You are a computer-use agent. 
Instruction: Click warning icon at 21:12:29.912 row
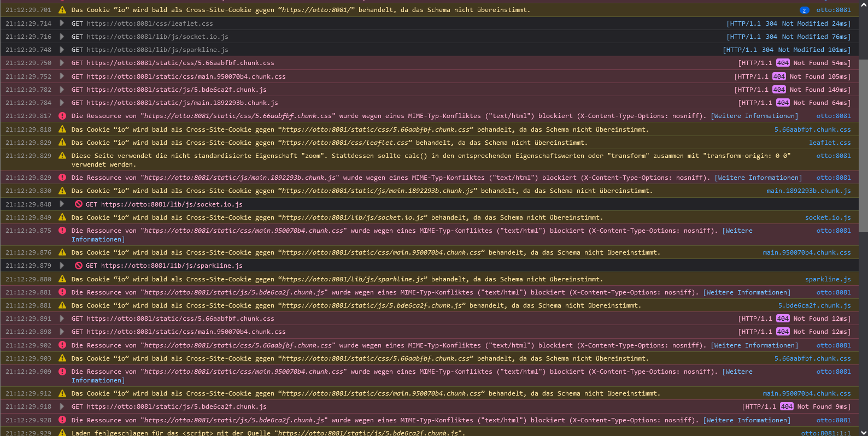point(62,393)
